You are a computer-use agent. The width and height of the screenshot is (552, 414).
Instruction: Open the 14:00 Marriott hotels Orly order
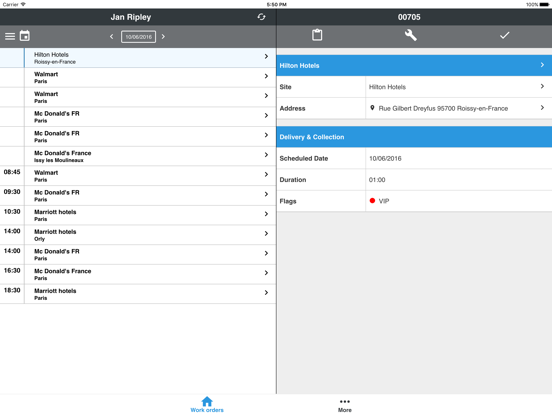click(138, 235)
